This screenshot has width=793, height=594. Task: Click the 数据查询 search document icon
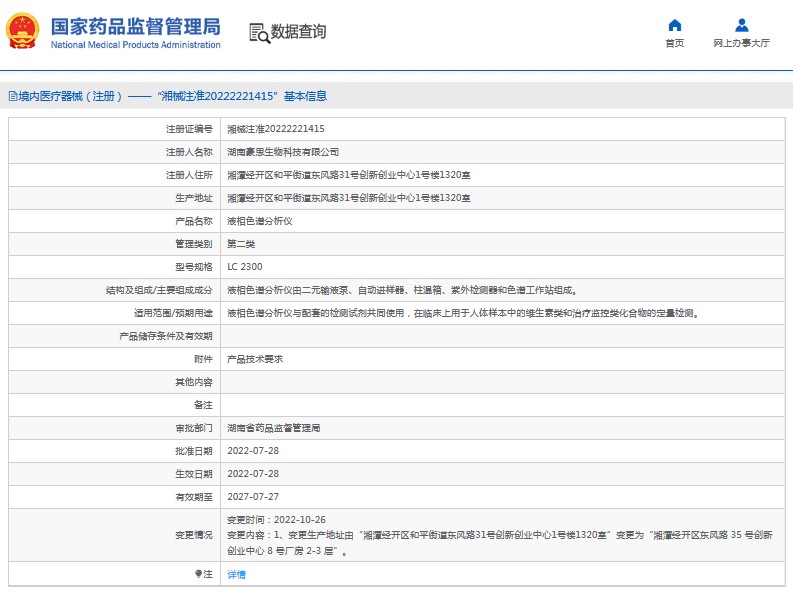click(x=259, y=33)
